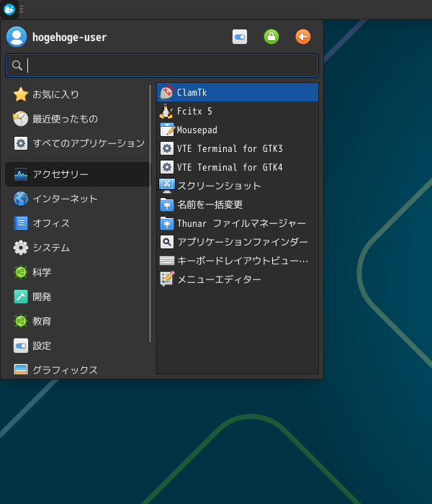Screen dimensions: 432x504
Task: Select the お気に入り favorites category
Action: 55,94
